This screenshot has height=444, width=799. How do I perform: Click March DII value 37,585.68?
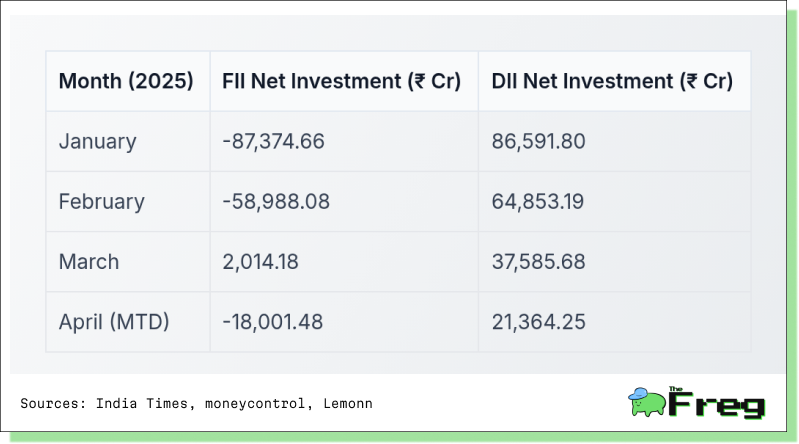click(x=538, y=262)
